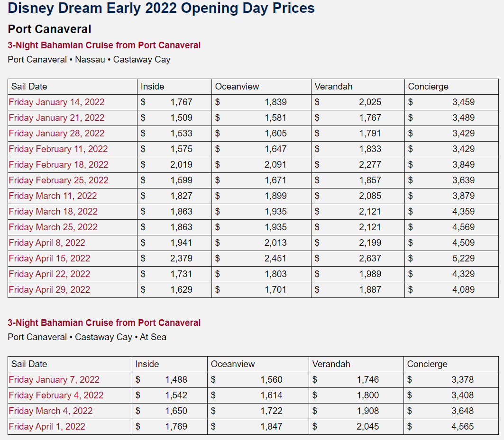This screenshot has width=504, height=440.
Task: Click the Friday March 18, 2022 link
Action: tap(53, 212)
